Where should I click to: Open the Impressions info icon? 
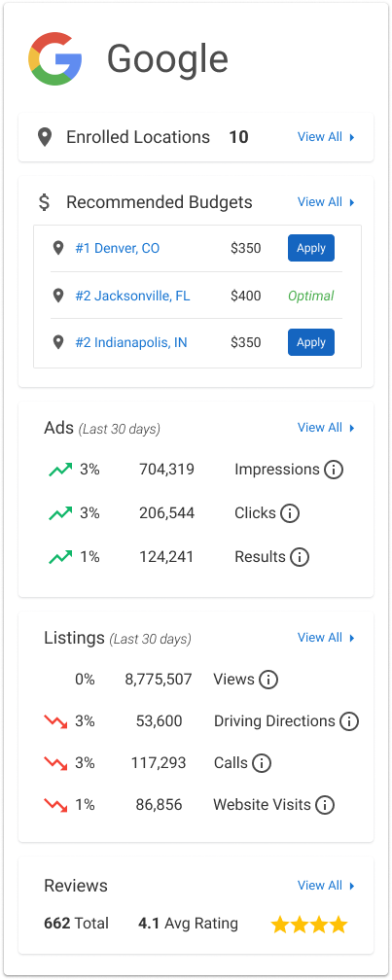tap(334, 470)
